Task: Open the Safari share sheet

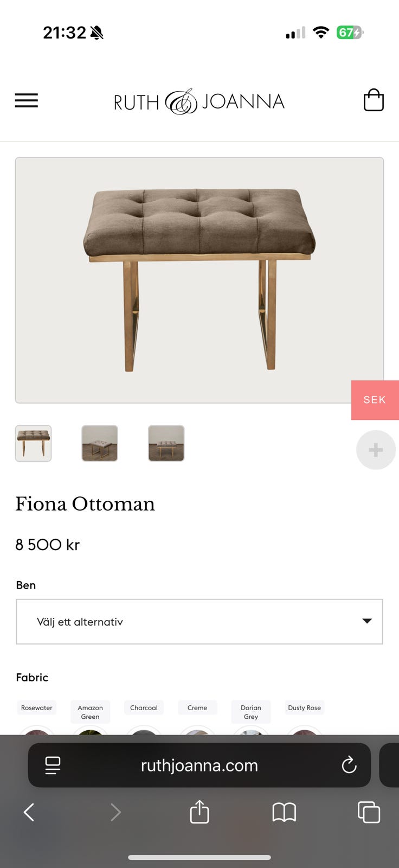Action: (200, 812)
